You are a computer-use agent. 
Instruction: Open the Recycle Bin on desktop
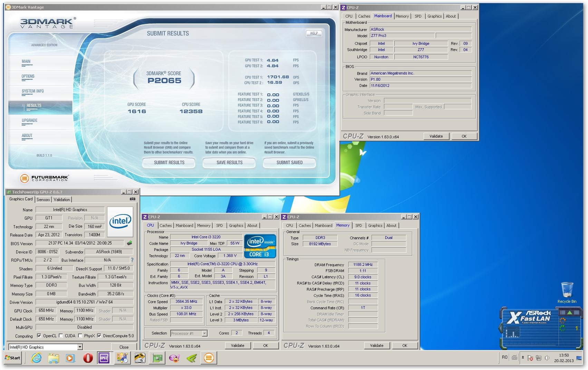pos(567,292)
